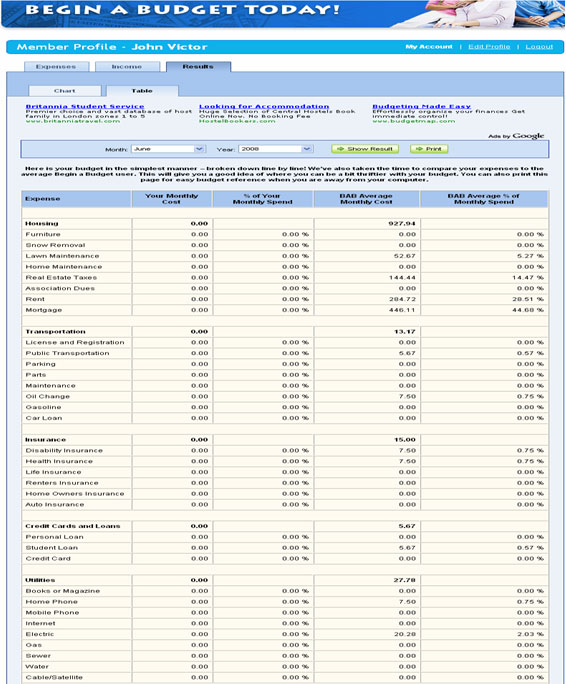Click the Cable/Satellite expense label
566x684 pixels.
click(54, 677)
